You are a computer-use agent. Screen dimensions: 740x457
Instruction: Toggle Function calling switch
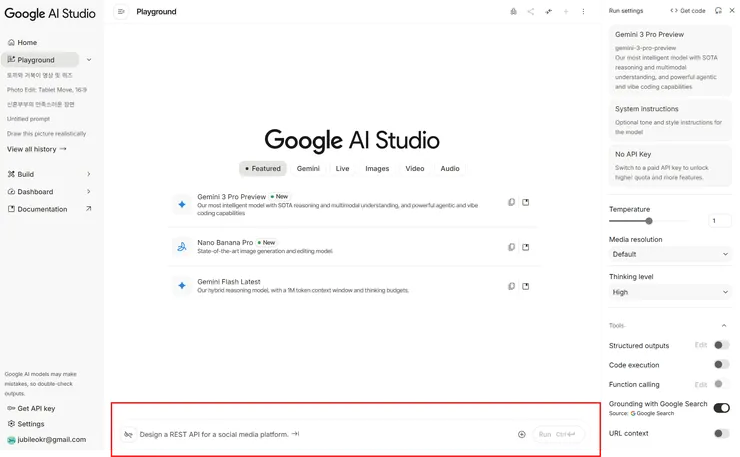(x=721, y=384)
